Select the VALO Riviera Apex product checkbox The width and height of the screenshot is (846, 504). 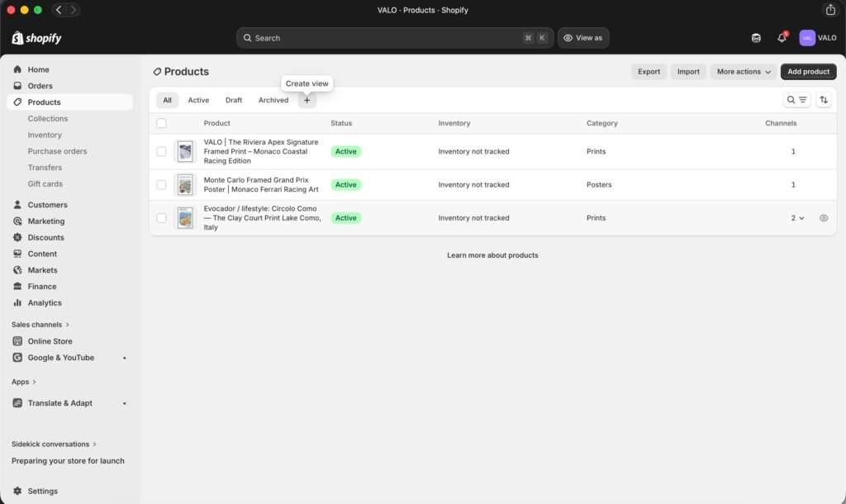(161, 152)
